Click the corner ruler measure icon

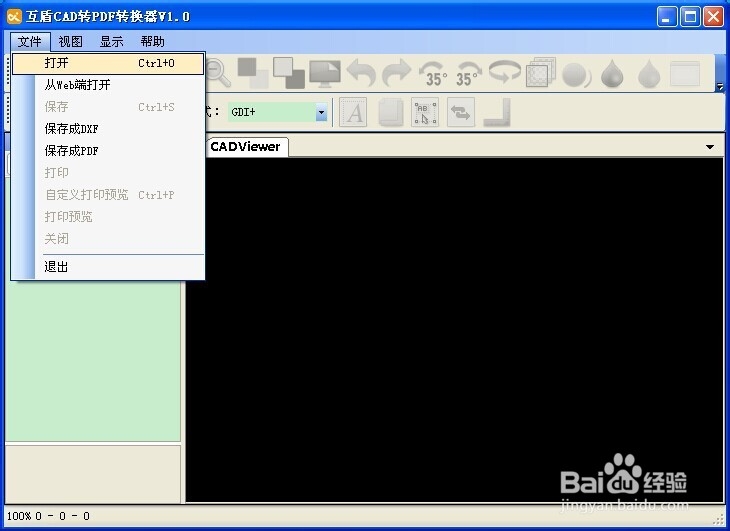tap(497, 112)
